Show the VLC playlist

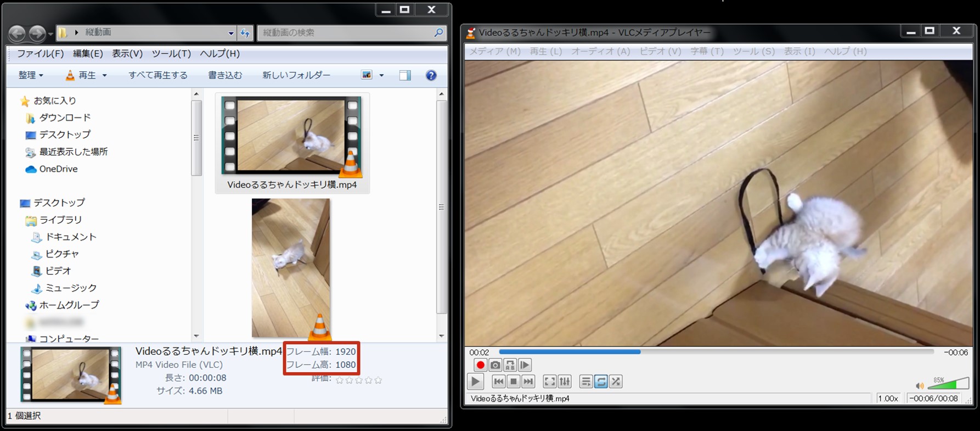pyautogui.click(x=585, y=382)
